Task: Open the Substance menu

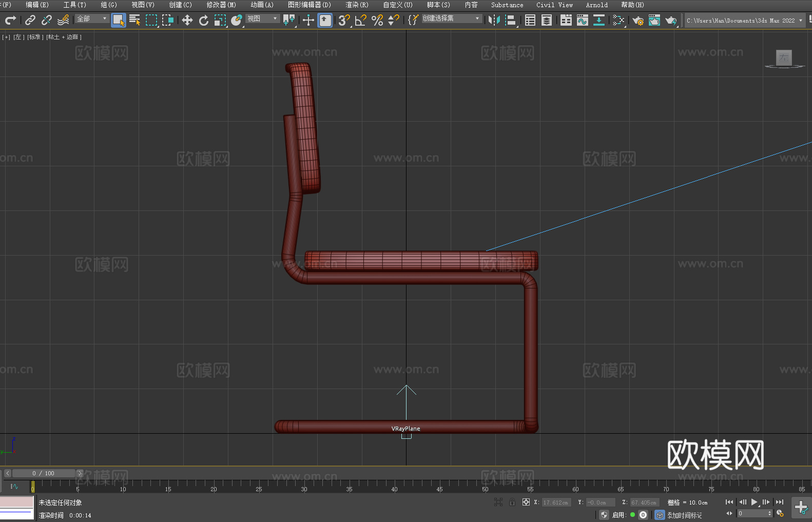Action: (507, 5)
